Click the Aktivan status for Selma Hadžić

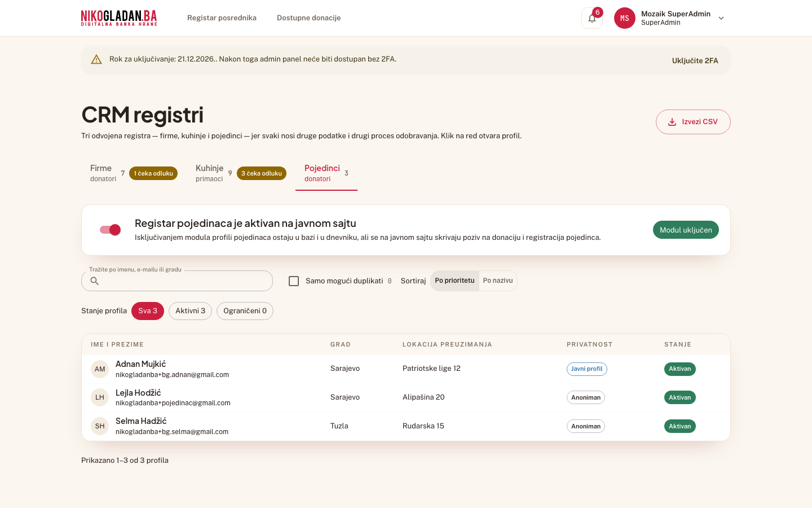pyautogui.click(x=680, y=426)
